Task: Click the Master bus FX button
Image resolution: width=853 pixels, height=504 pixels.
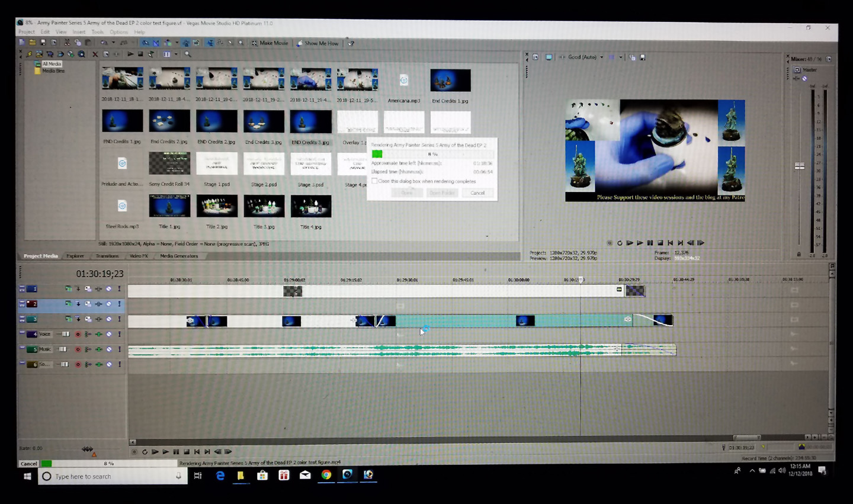Action: pos(796,78)
